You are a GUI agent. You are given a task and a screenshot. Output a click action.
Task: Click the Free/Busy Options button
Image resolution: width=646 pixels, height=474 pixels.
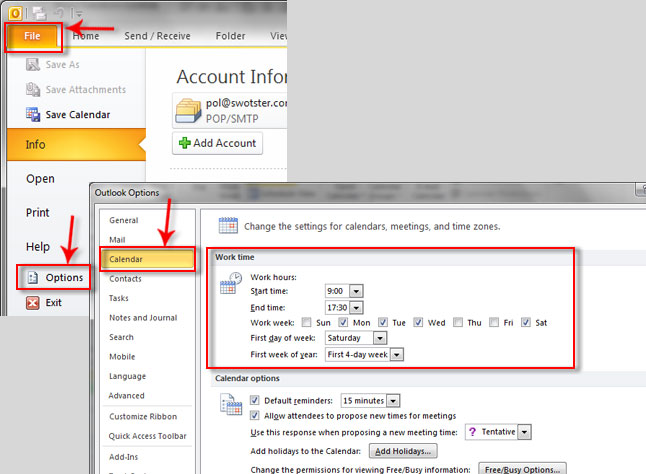[522, 469]
